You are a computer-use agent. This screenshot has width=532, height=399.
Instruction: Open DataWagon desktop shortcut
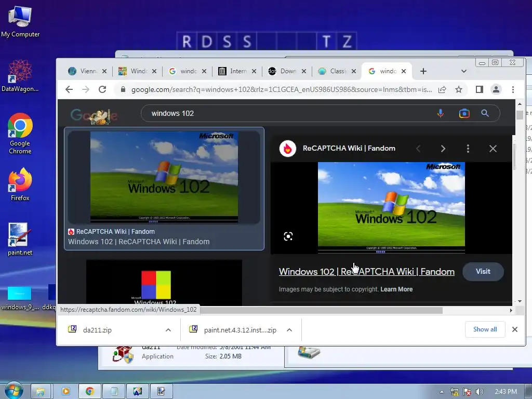(20, 76)
